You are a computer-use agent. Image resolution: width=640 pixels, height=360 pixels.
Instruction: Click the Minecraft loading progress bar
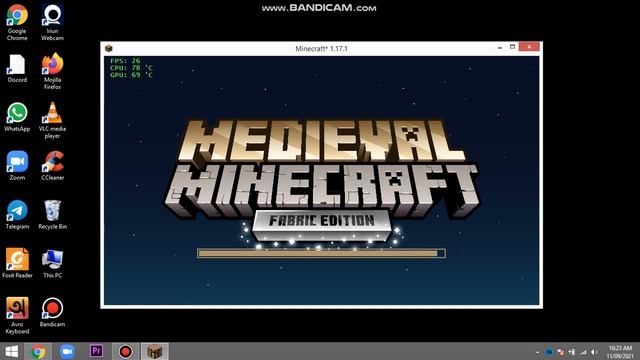tap(321, 253)
